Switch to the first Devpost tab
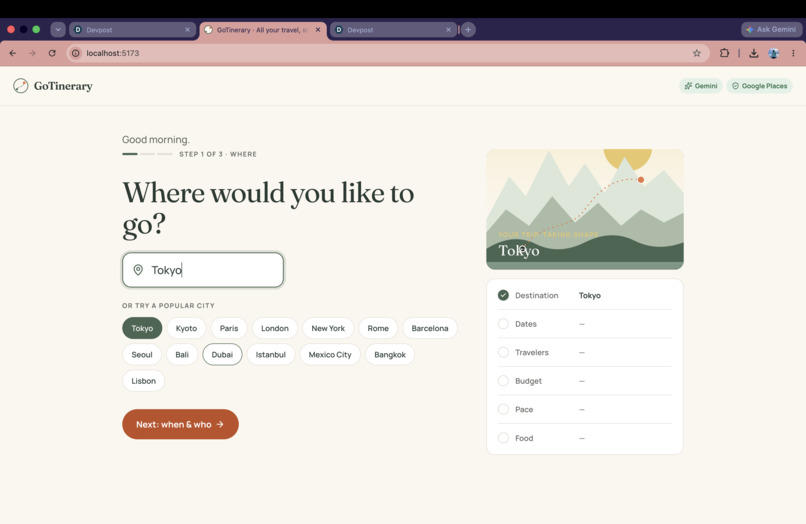806x524 pixels. (133, 30)
